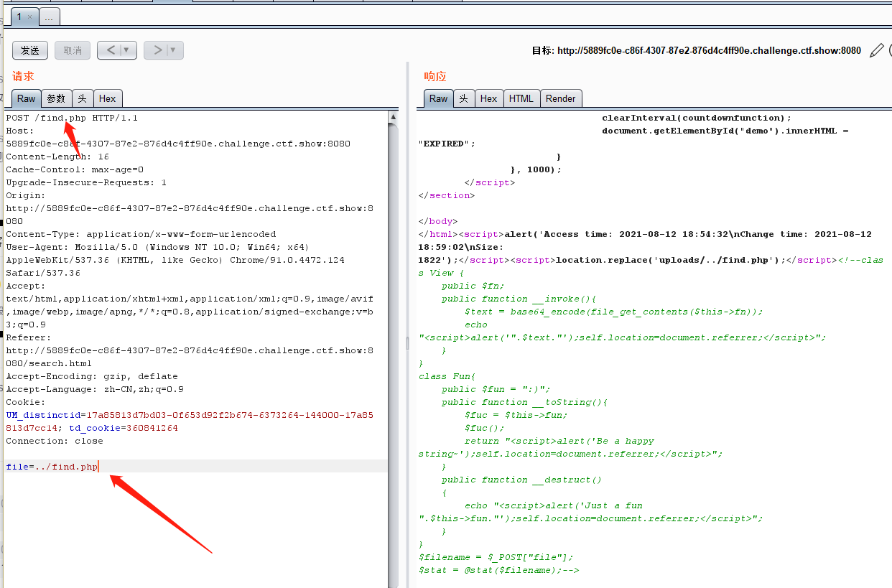The image size is (892, 588).
Task: Go back with the '<' history button
Action: (x=110, y=50)
